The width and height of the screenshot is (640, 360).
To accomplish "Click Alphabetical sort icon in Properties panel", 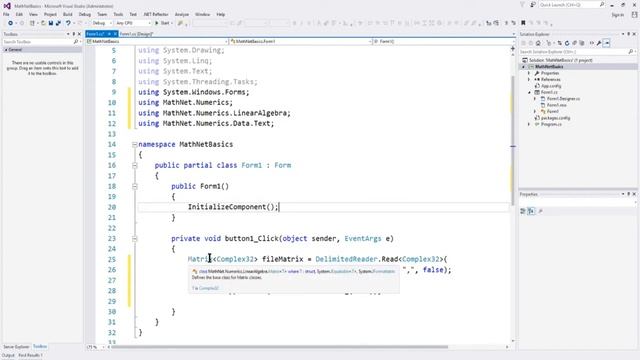I will coord(531,211).
